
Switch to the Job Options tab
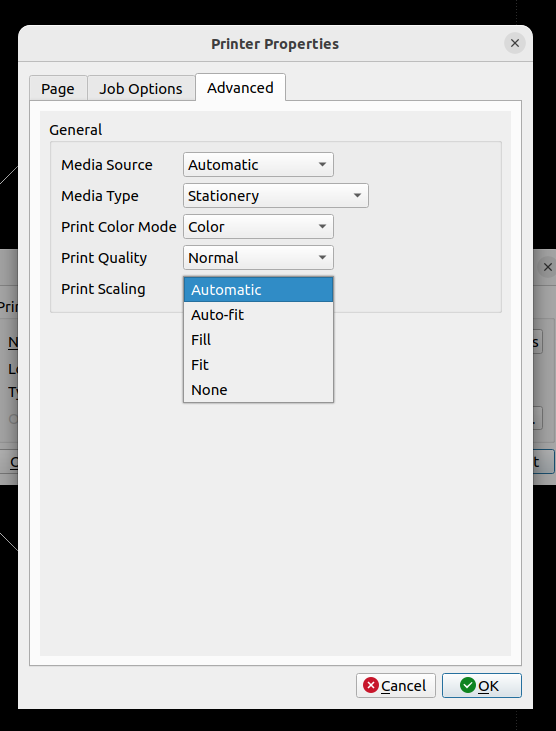(x=141, y=88)
